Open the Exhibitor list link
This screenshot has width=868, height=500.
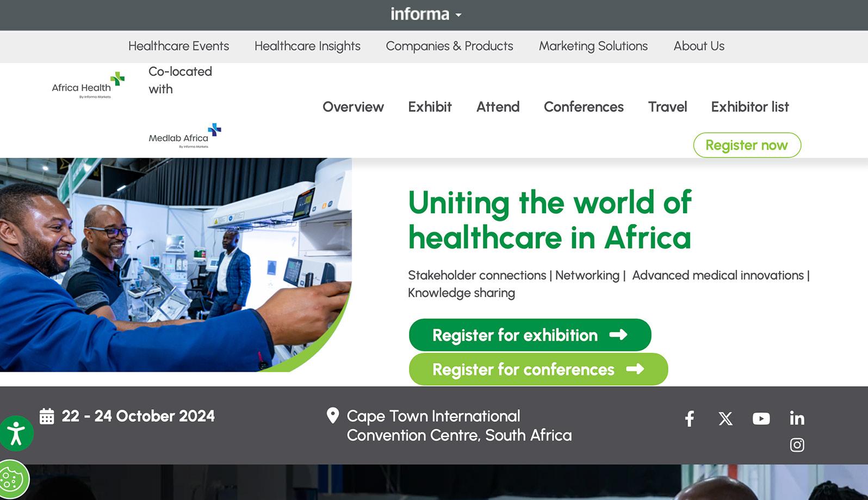coord(749,107)
